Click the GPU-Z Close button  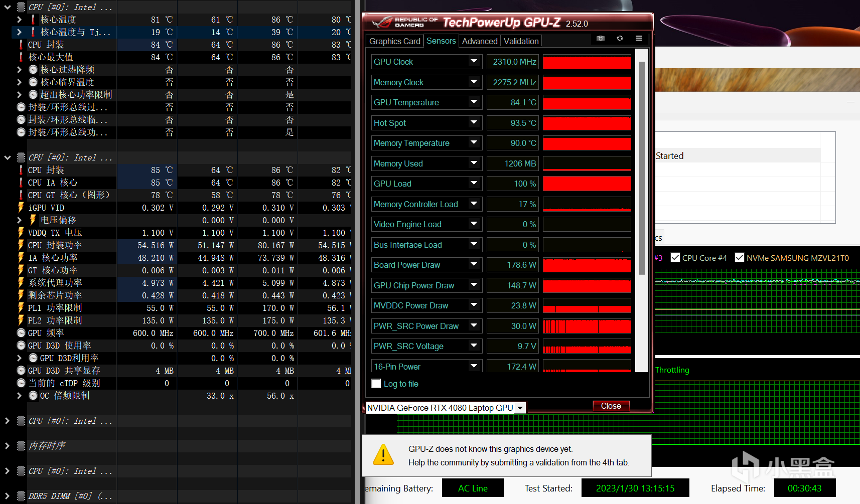(611, 406)
